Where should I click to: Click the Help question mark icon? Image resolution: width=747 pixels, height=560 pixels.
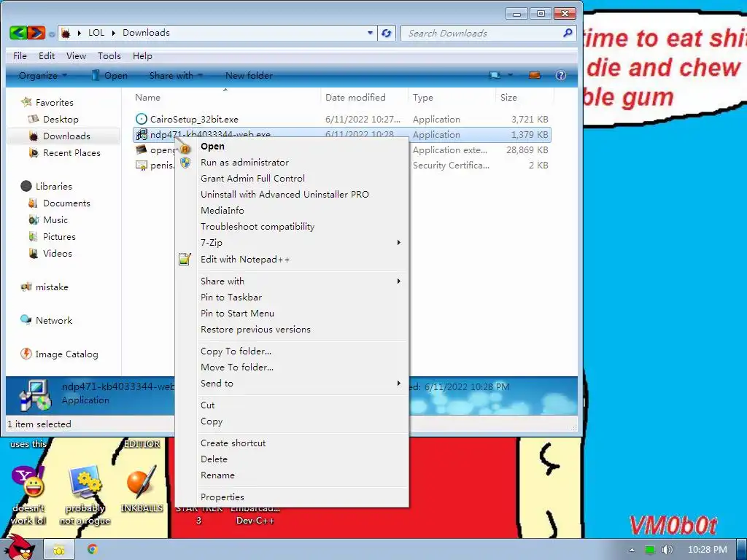coord(561,75)
